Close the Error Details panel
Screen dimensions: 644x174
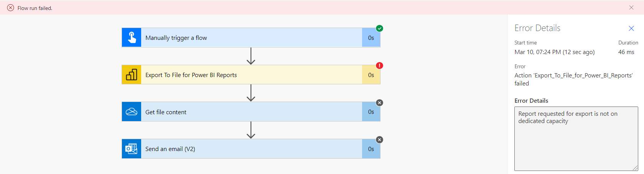pyautogui.click(x=631, y=28)
